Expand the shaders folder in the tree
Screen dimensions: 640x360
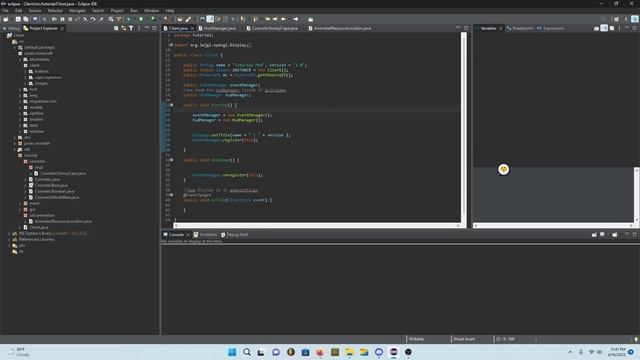click(20, 120)
